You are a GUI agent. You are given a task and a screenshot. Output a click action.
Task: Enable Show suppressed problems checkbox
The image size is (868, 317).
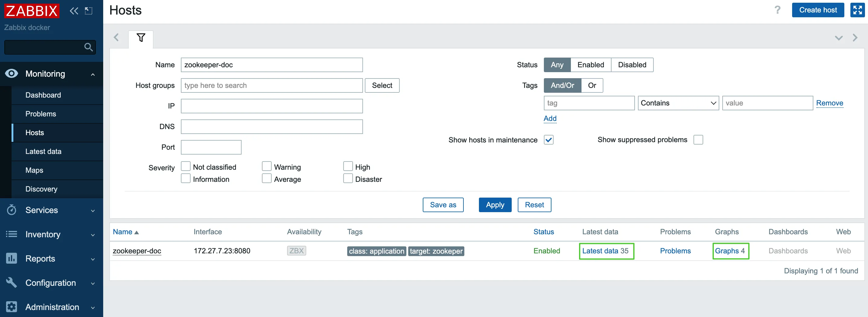pos(698,140)
